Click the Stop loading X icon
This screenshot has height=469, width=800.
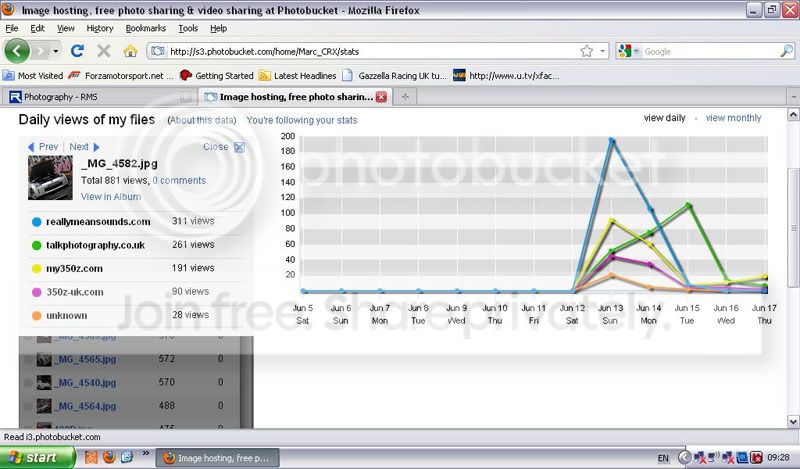105,51
